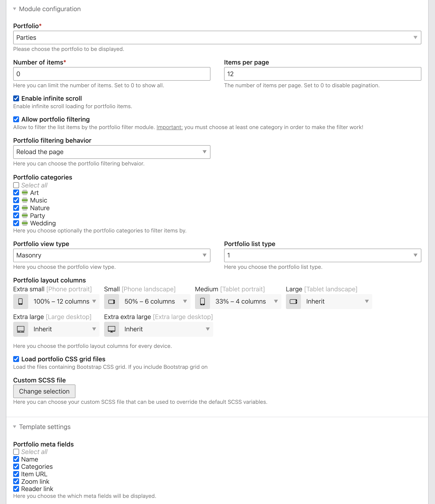The width and height of the screenshot is (435, 504).
Task: Click the laptop icon for Extra large
Action: pos(21,329)
